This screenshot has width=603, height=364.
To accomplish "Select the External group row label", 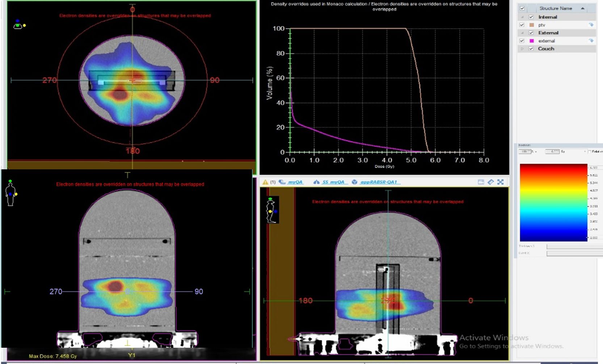I will pos(548,33).
